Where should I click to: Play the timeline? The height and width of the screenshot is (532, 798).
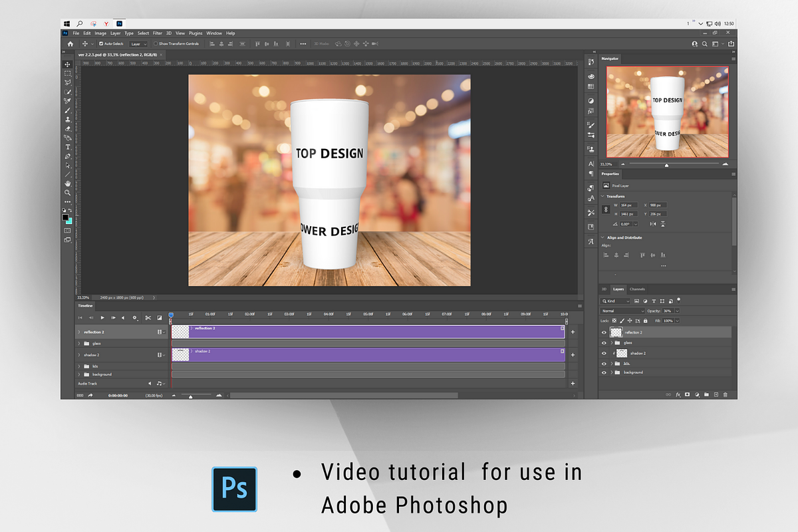point(102,318)
